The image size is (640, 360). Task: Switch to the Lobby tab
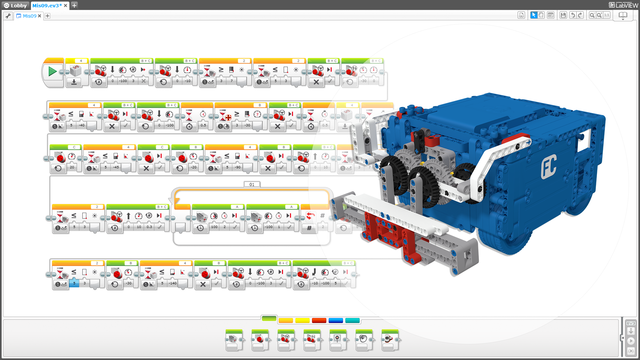(x=15, y=5)
